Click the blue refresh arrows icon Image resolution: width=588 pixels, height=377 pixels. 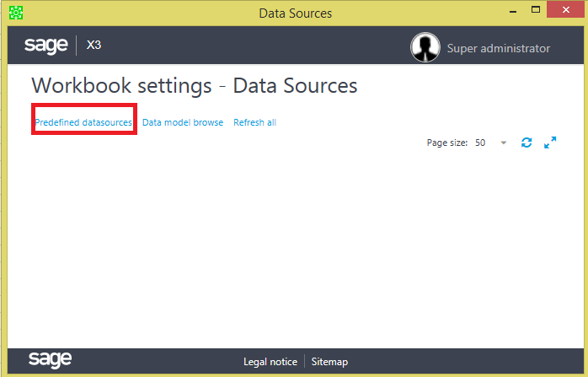coord(527,143)
